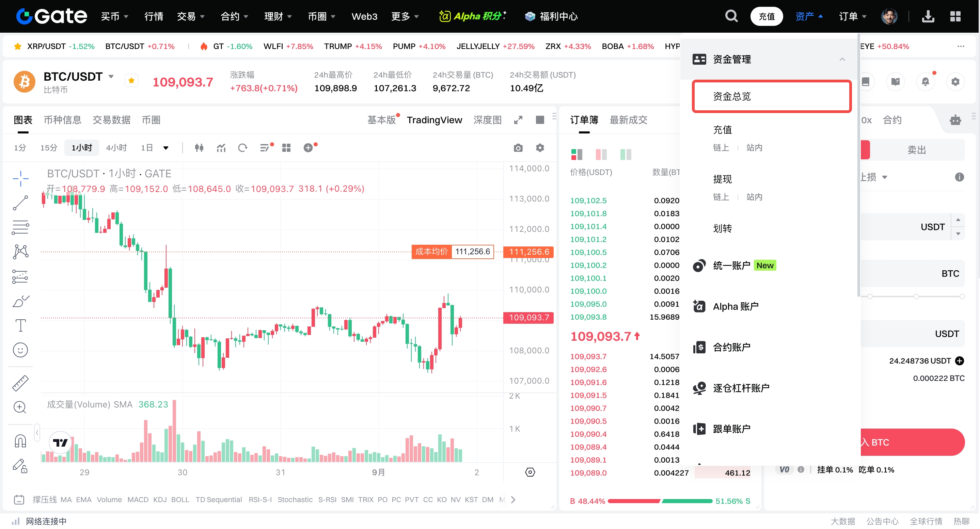This screenshot has height=529, width=980.
Task: Click the search magnifier in top bar
Action: pos(731,16)
